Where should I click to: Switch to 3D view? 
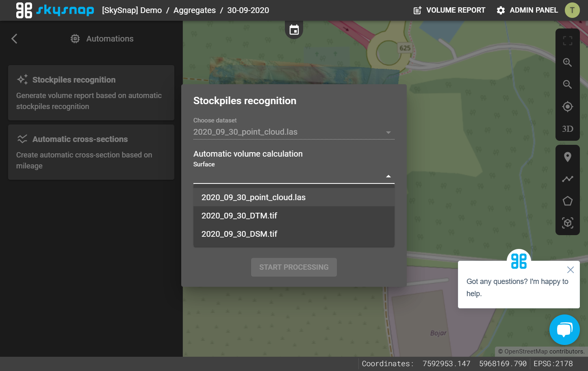pyautogui.click(x=568, y=129)
